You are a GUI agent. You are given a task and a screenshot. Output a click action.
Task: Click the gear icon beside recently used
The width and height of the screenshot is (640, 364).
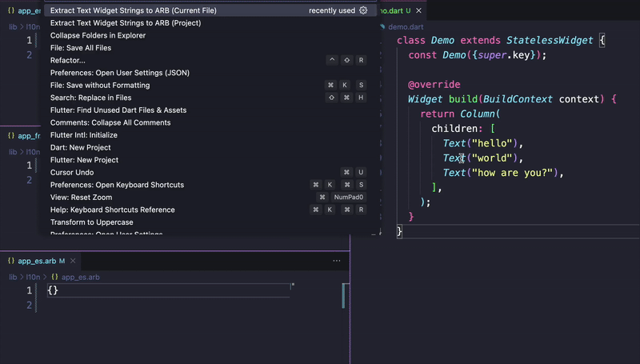(363, 10)
